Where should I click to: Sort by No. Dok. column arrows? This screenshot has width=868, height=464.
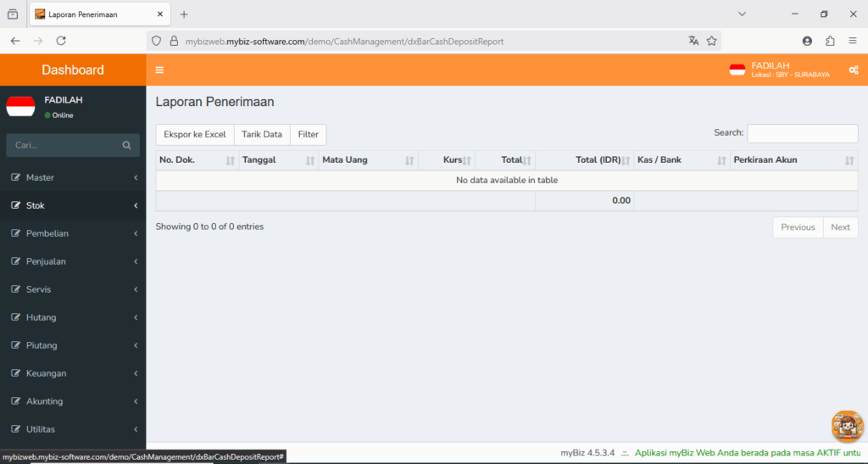pos(231,160)
